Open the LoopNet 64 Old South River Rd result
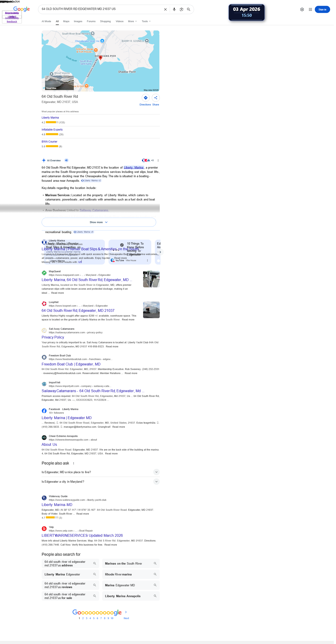The width and height of the screenshot is (336, 644). [78, 311]
